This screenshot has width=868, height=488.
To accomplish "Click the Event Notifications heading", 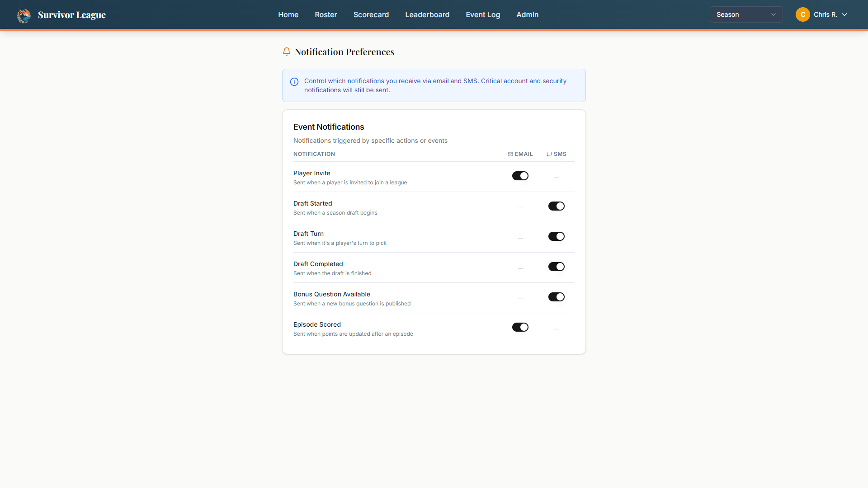I will click(329, 127).
